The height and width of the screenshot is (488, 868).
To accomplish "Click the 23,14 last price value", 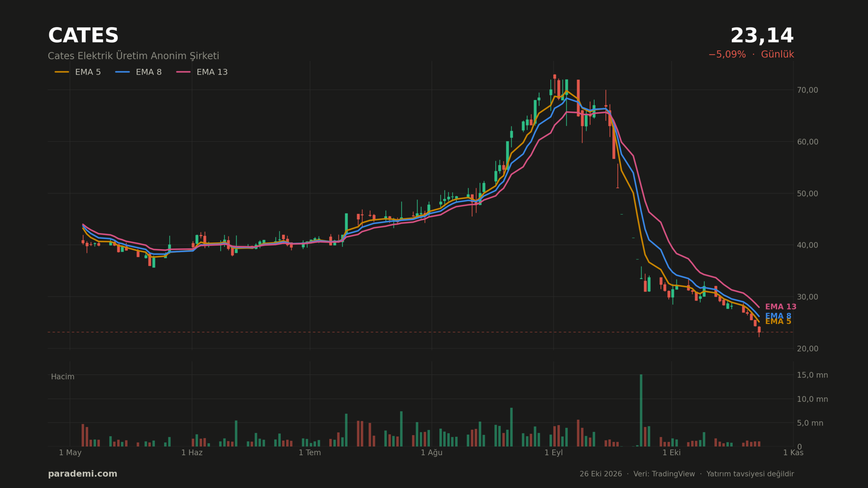I will pyautogui.click(x=762, y=36).
